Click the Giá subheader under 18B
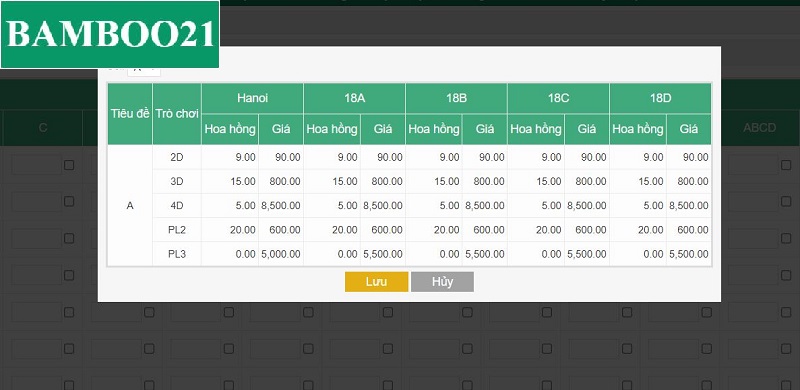The image size is (800, 390). [x=485, y=129]
